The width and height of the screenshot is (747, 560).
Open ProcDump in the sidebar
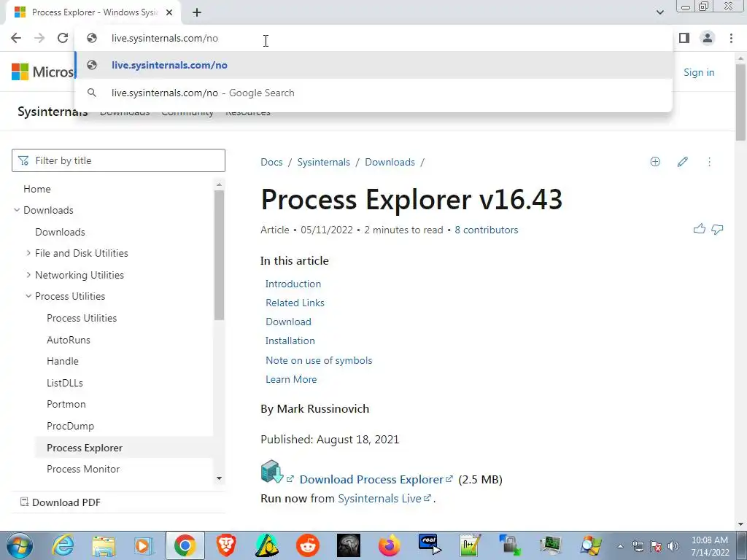[x=70, y=426]
